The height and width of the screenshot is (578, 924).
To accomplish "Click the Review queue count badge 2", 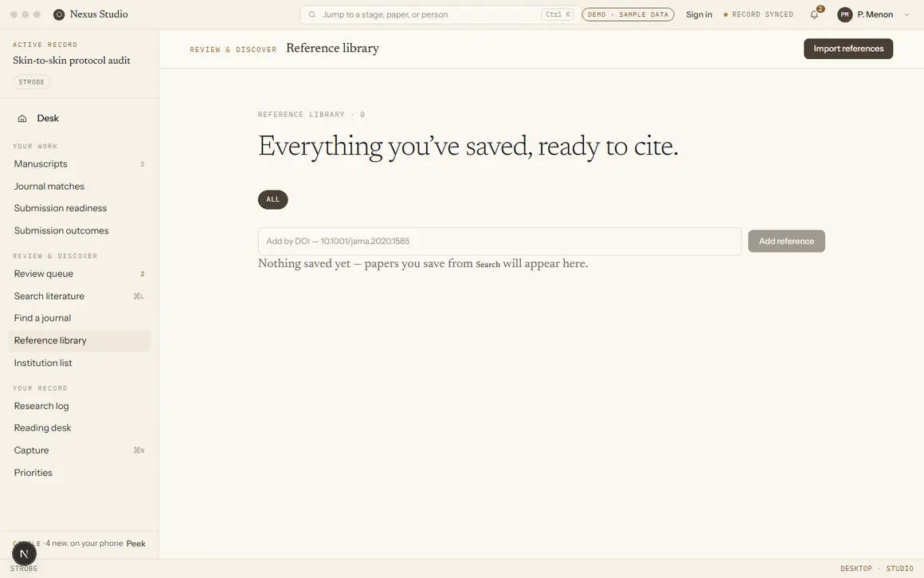I will 142,274.
